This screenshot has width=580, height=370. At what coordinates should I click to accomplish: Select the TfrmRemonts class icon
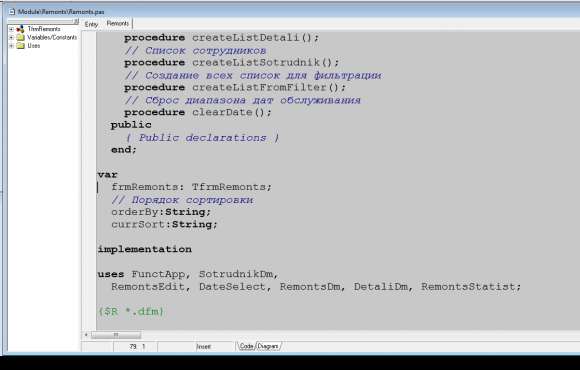[20, 29]
